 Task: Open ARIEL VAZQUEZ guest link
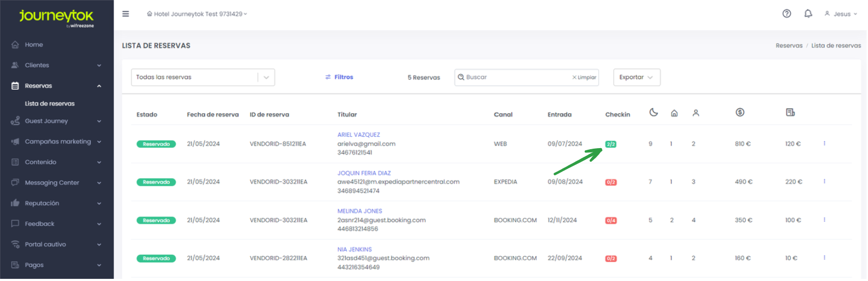tap(358, 135)
